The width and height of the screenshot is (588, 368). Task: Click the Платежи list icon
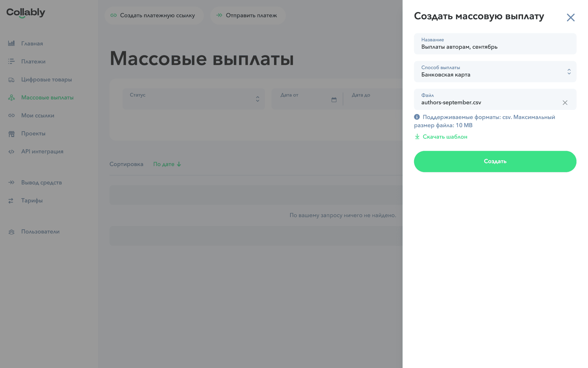(x=11, y=61)
